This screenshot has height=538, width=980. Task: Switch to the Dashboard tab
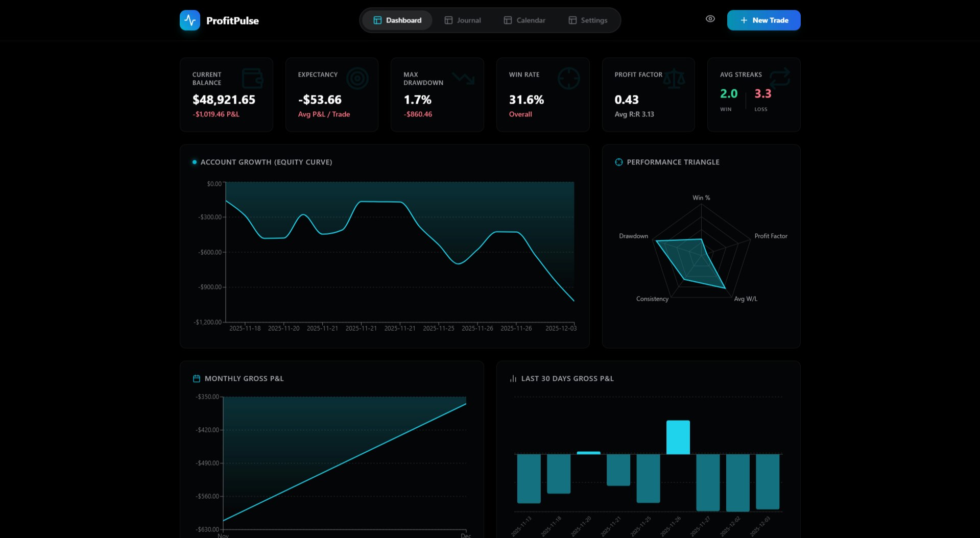pyautogui.click(x=397, y=20)
